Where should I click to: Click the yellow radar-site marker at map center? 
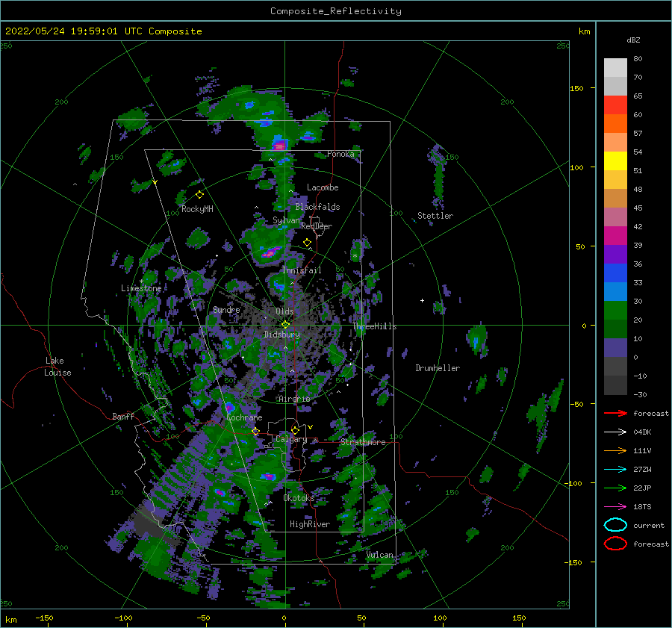(285, 325)
